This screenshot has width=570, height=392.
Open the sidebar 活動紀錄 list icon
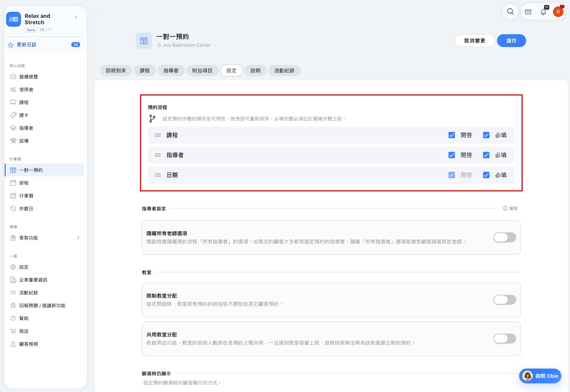click(x=13, y=293)
